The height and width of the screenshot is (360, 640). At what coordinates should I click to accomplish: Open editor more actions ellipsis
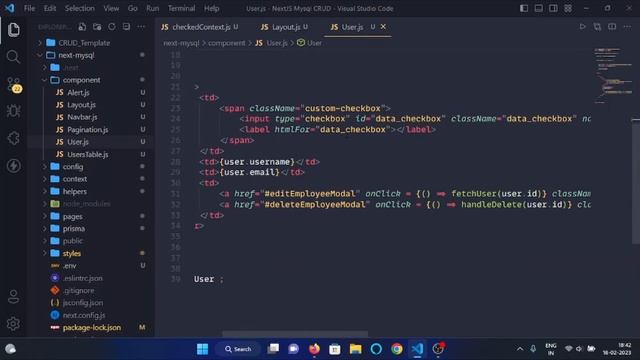tap(627, 27)
